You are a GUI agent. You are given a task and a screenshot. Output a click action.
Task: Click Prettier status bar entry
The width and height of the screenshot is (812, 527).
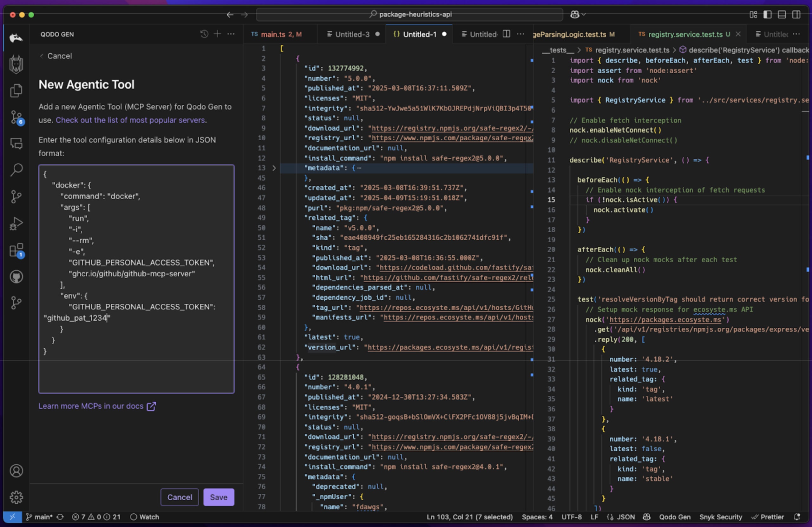[x=768, y=517]
